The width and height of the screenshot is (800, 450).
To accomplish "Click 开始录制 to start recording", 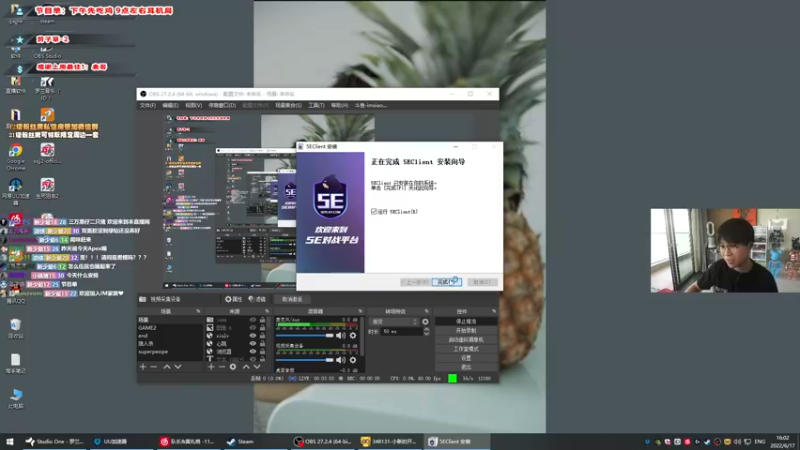I will (466, 331).
